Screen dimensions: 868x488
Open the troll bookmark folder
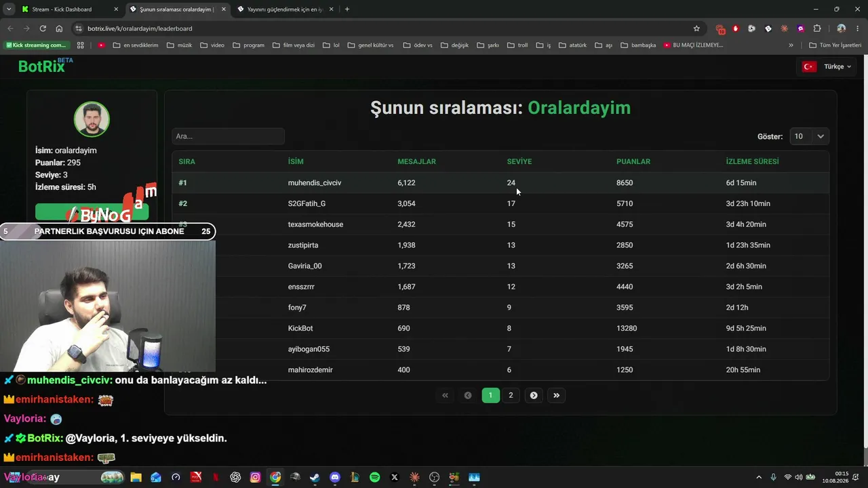[x=516, y=45]
